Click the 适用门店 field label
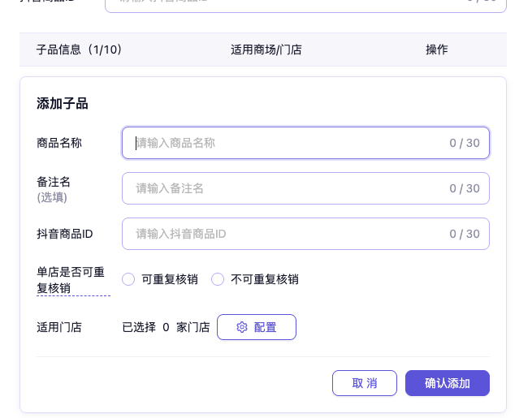This screenshot has width=532, height=418. click(59, 327)
